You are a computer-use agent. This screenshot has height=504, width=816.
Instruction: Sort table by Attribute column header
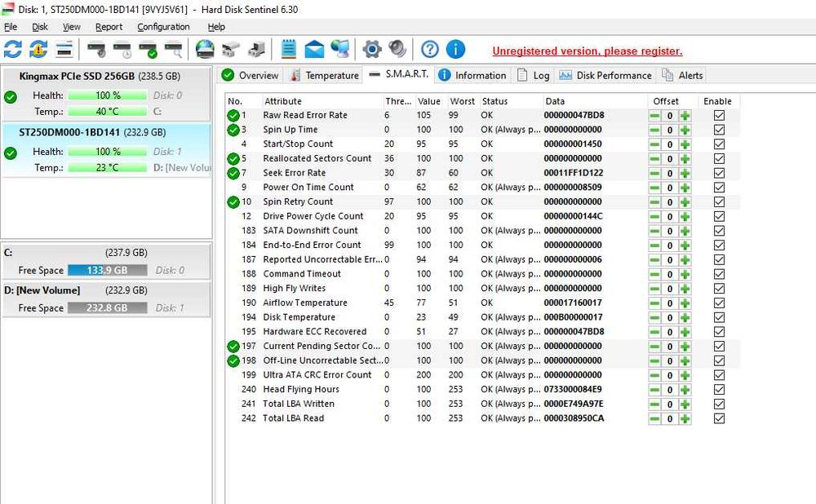pos(322,101)
